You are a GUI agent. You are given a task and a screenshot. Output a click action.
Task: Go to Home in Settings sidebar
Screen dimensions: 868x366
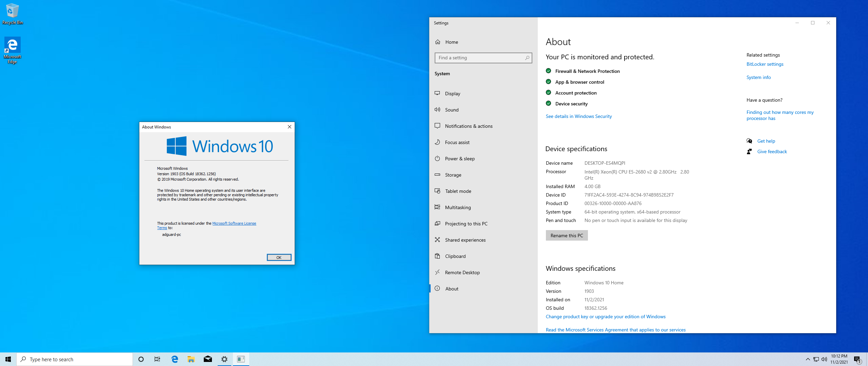(x=484, y=42)
